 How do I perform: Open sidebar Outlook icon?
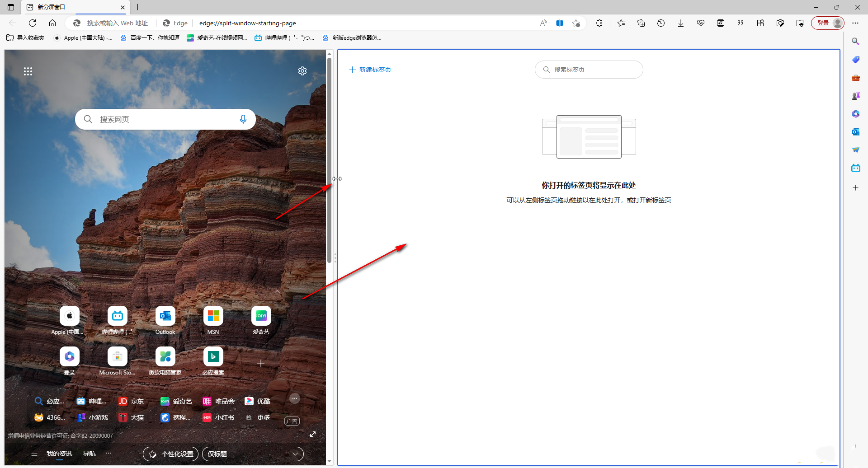point(855,132)
